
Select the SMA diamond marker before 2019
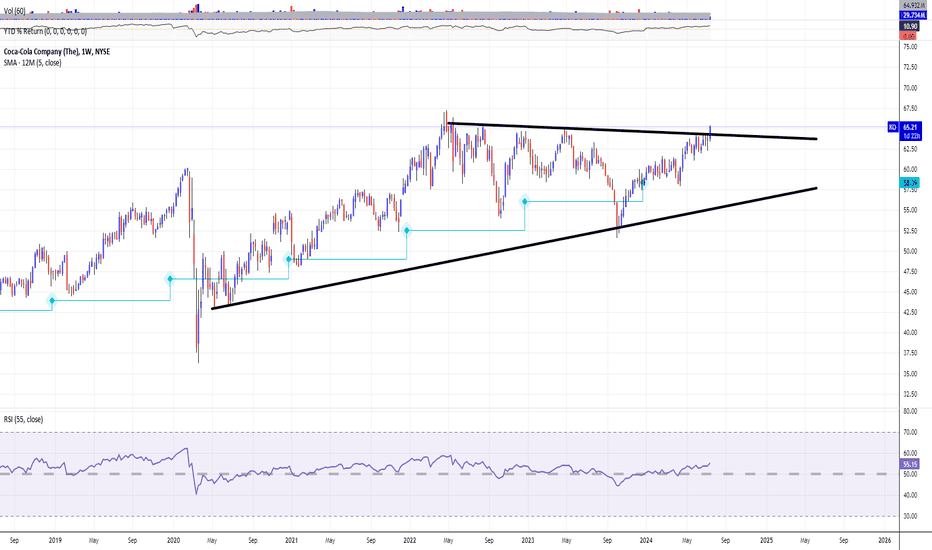[x=52, y=301]
